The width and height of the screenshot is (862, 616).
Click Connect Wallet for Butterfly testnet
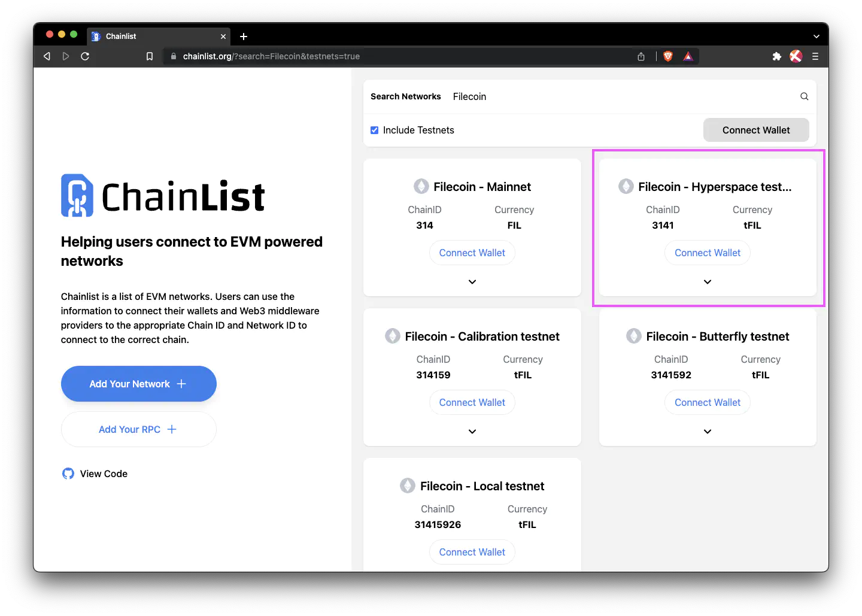pos(708,402)
